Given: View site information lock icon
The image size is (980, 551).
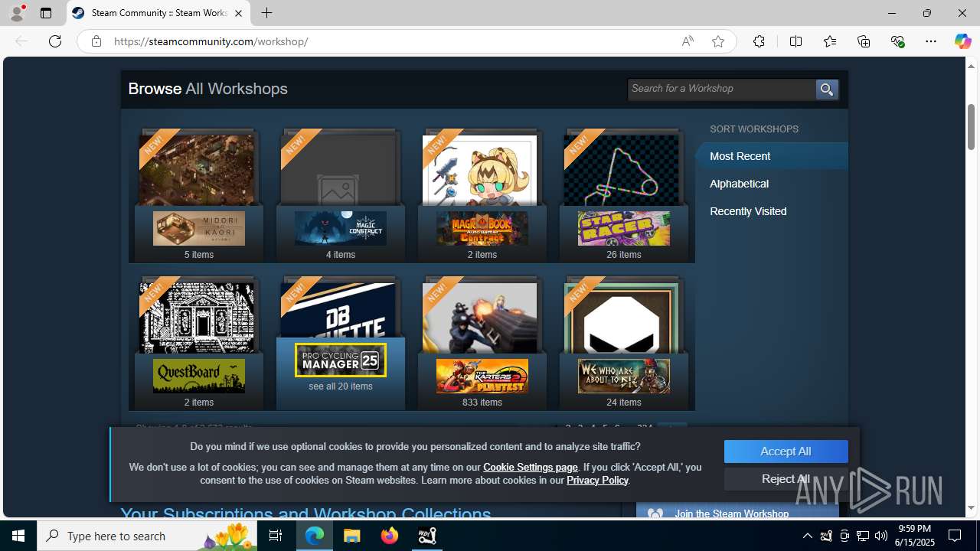Looking at the screenshot, I should (96, 41).
